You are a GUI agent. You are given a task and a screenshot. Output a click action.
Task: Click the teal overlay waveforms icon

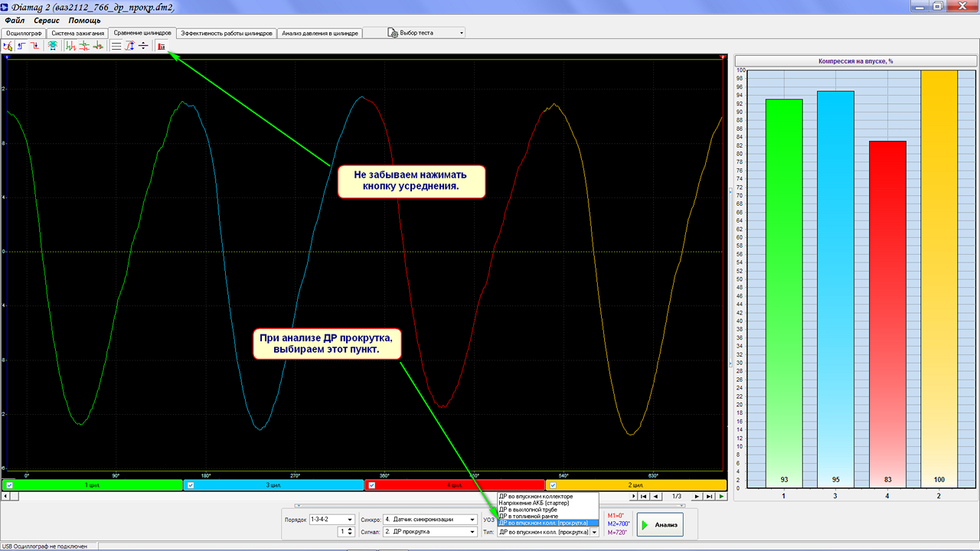[x=52, y=46]
